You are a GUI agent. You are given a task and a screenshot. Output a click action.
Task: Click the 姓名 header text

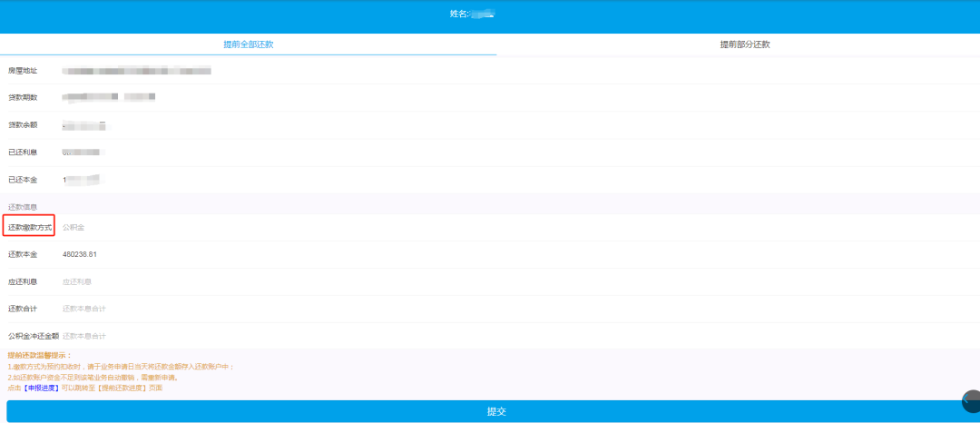pyautogui.click(x=472, y=13)
